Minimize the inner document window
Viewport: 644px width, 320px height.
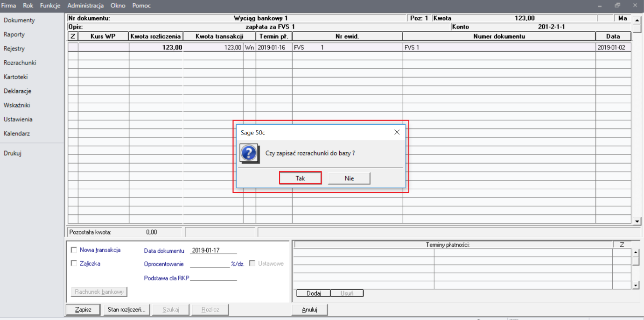coord(600,6)
